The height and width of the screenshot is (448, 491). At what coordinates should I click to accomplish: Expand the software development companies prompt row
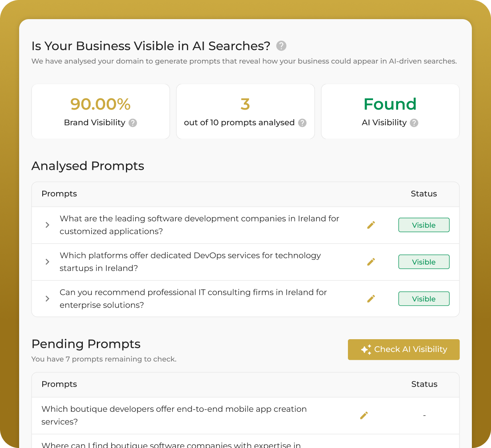tap(47, 225)
